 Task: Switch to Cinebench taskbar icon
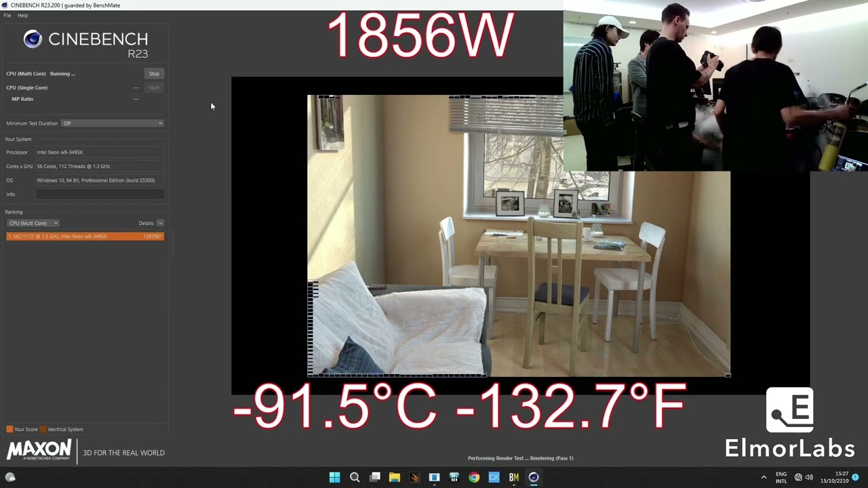click(534, 477)
